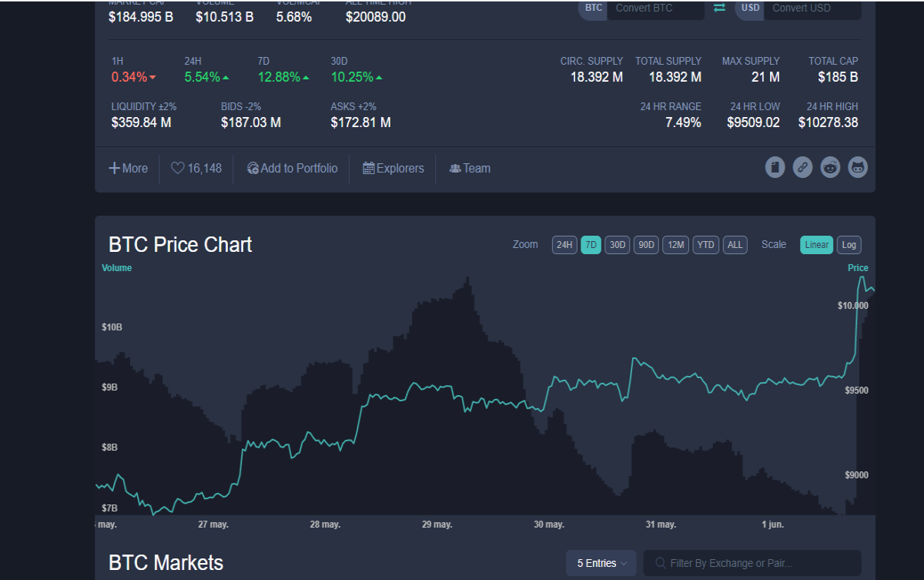Select the 30D zoom range

coord(618,245)
